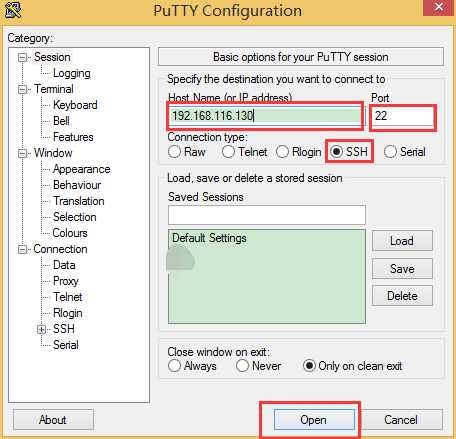This screenshot has height=439, width=456.
Task: Open Appearance settings
Action: tap(82, 169)
